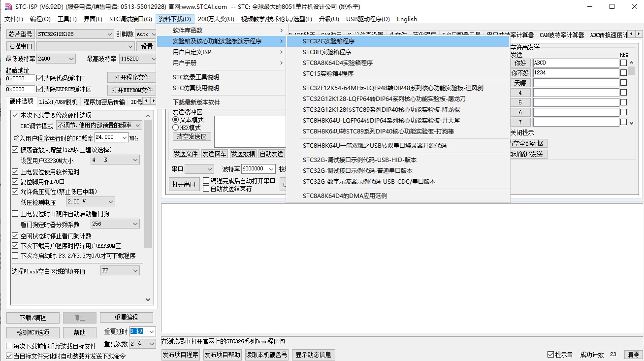Select 文本模式 radio button
644x361 pixels.
coord(175,120)
